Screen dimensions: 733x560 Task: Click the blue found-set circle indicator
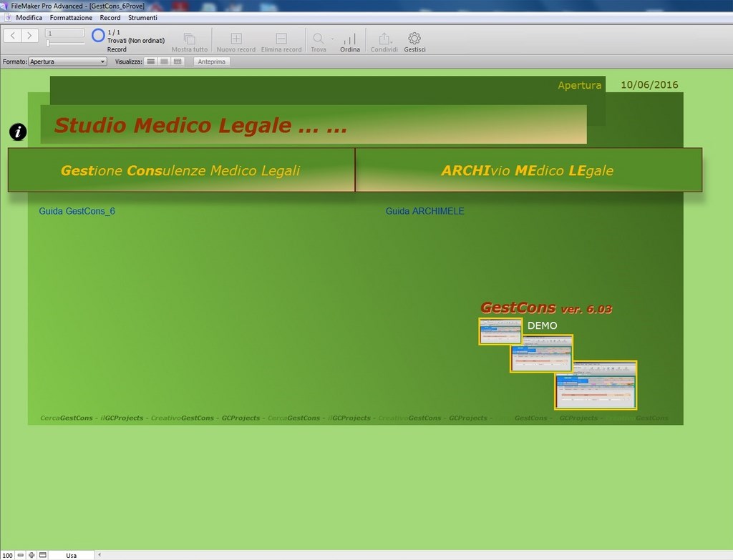coord(98,36)
